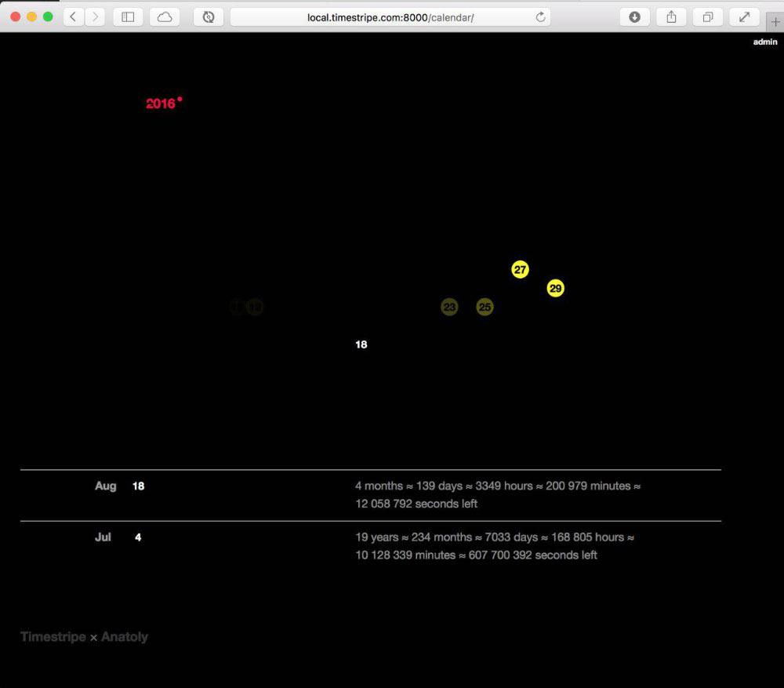Select the dimmed day 25 circle
This screenshot has width=784, height=688.
pos(485,308)
